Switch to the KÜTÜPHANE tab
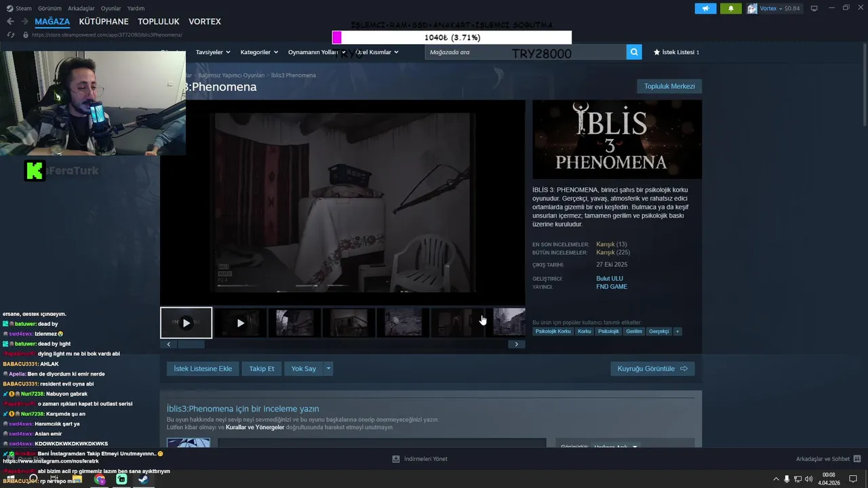The height and width of the screenshot is (488, 868). click(x=104, y=22)
